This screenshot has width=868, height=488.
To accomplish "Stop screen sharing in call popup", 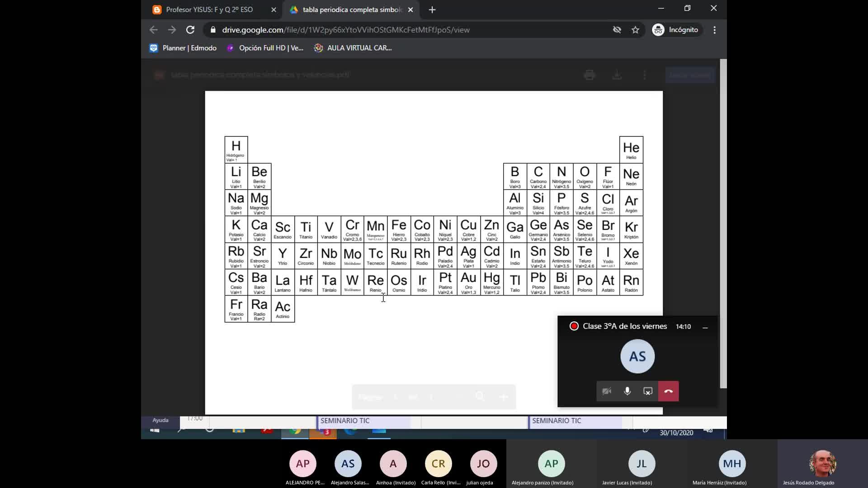I will coord(648,391).
